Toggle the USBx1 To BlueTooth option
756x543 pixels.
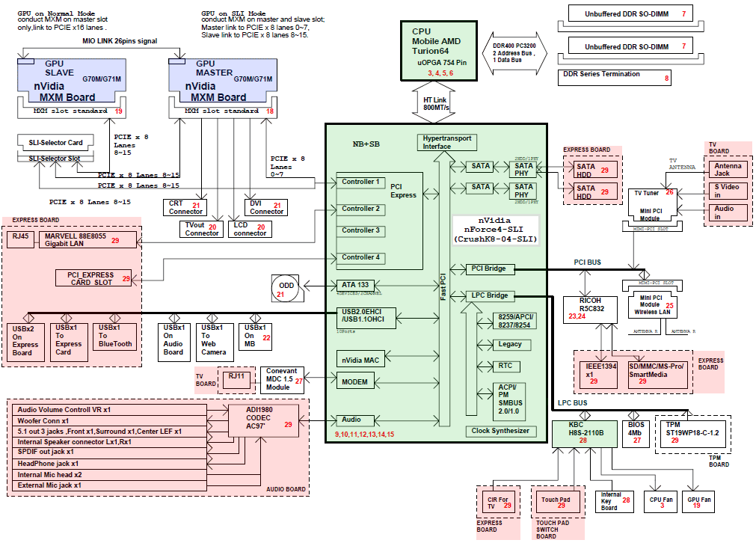pyautogui.click(x=114, y=337)
